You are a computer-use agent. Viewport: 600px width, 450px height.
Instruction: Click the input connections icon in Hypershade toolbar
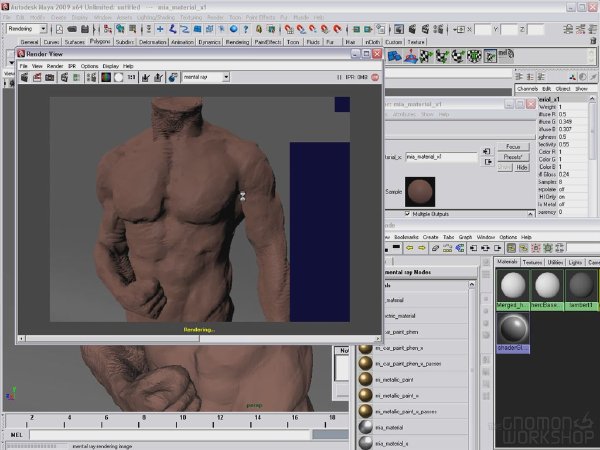pyautogui.click(x=473, y=248)
